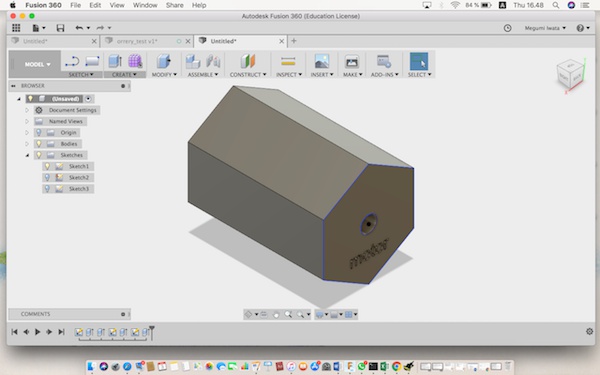Expand the Bodies folder node
Viewport: 600px width, 375px height.
coord(27,144)
